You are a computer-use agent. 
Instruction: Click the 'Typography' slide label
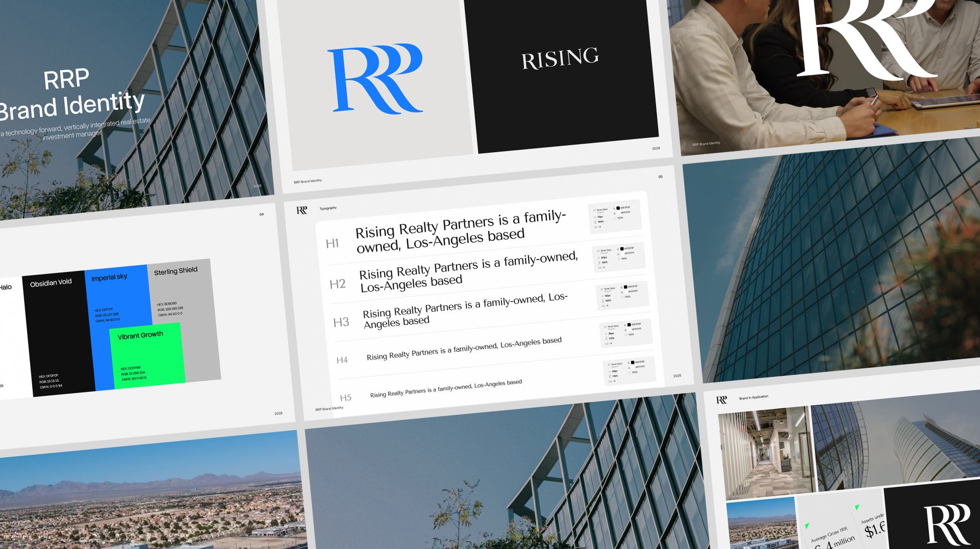click(x=328, y=208)
